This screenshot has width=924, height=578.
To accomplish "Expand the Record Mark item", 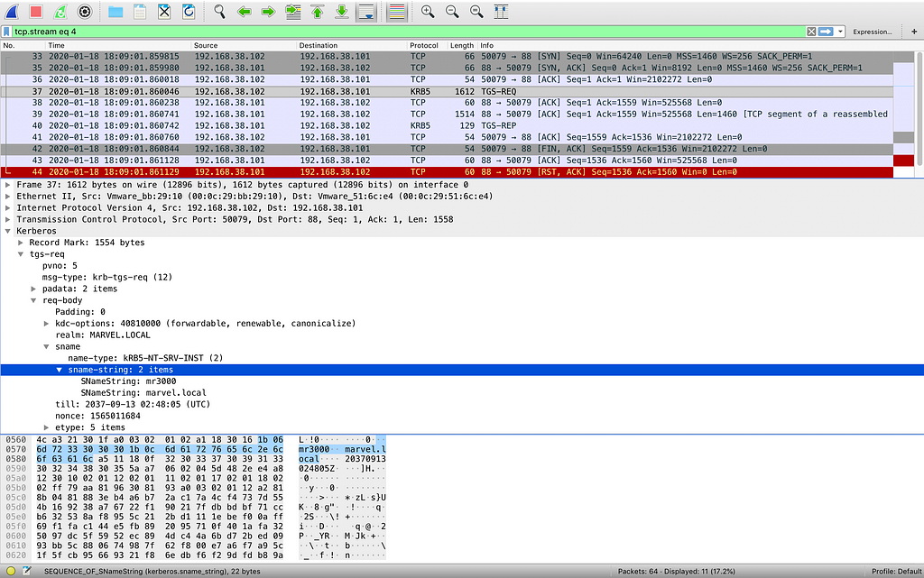I will 21,243.
